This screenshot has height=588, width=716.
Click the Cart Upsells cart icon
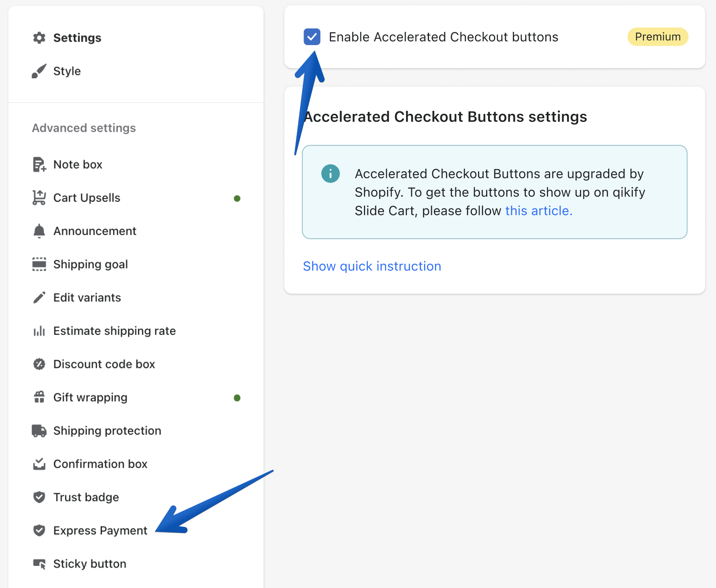(39, 198)
